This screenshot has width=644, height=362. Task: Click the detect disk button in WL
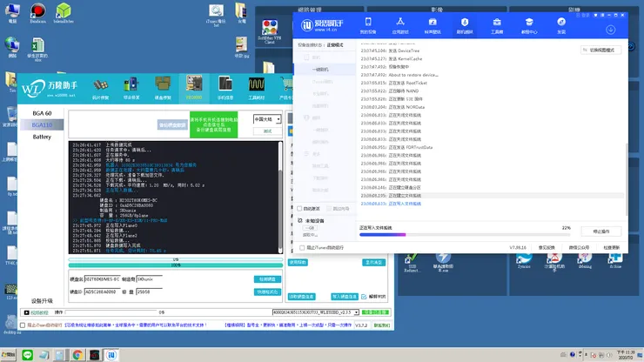click(x=267, y=279)
